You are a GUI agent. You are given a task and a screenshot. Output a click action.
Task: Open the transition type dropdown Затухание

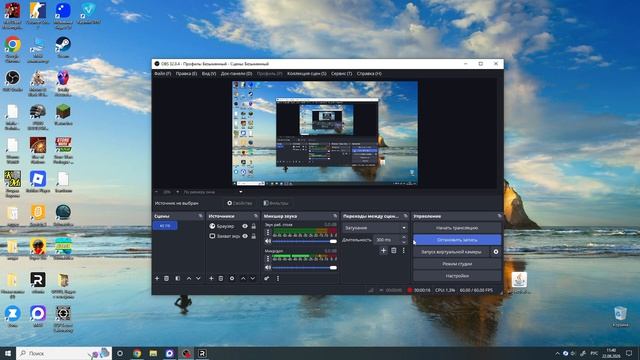[x=375, y=228]
